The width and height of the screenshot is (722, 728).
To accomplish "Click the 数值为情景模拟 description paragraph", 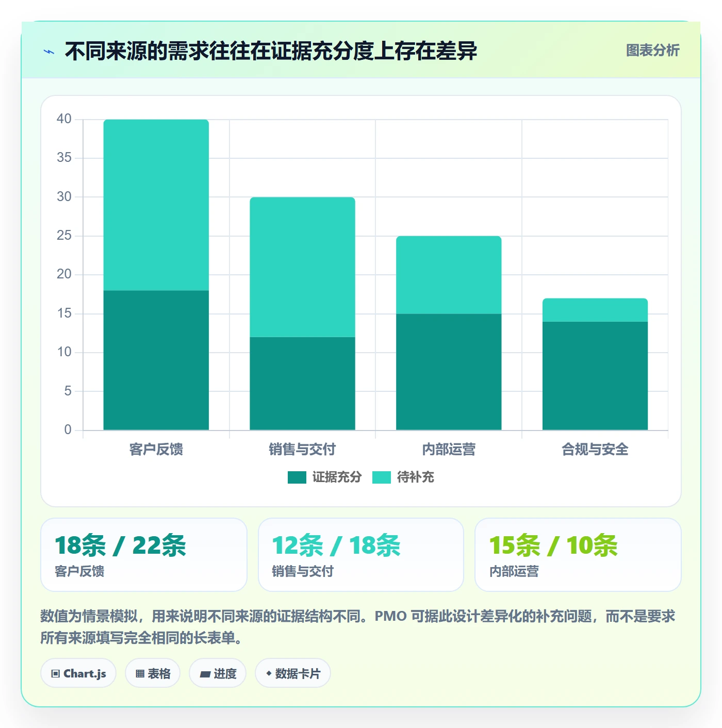I will (x=357, y=627).
